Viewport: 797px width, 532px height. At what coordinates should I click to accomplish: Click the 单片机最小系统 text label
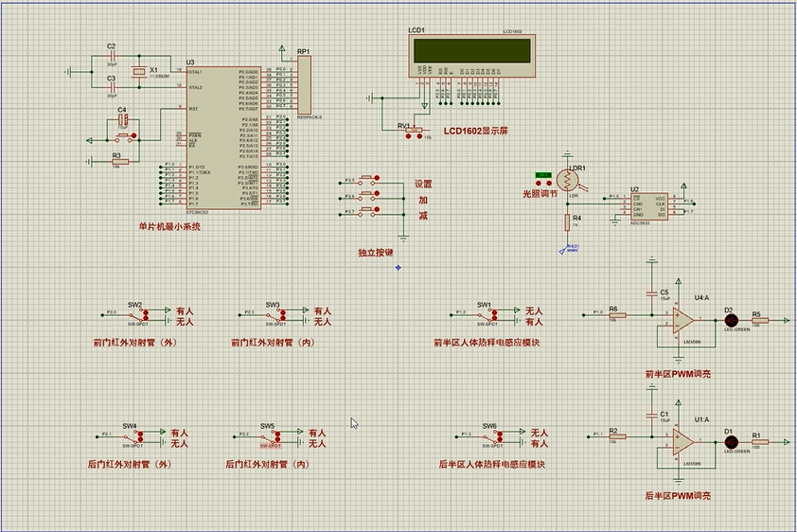click(x=169, y=226)
